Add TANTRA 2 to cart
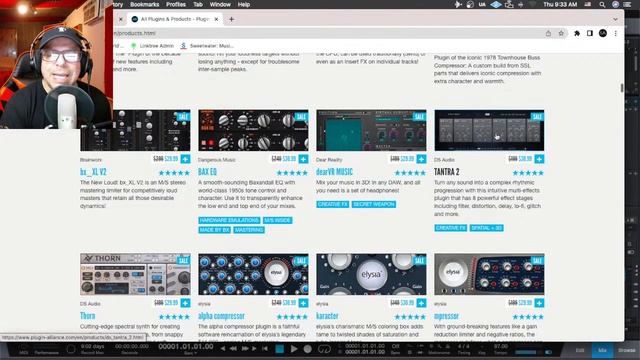Viewport: 640px width, 360px height. click(x=539, y=159)
